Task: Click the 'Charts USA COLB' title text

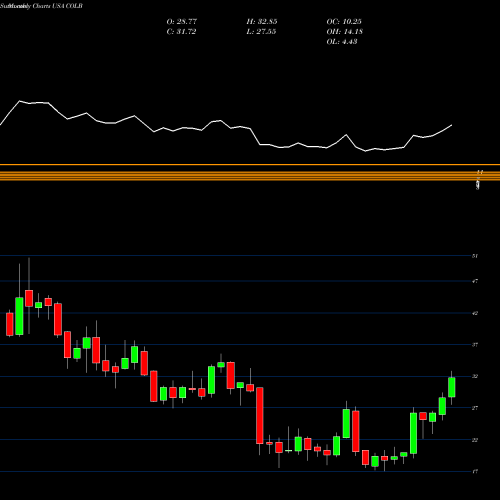Action: tap(58, 6)
